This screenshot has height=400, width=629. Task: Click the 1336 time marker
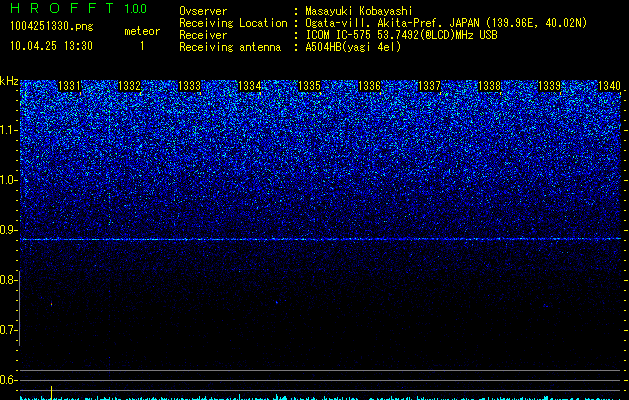pos(369,86)
